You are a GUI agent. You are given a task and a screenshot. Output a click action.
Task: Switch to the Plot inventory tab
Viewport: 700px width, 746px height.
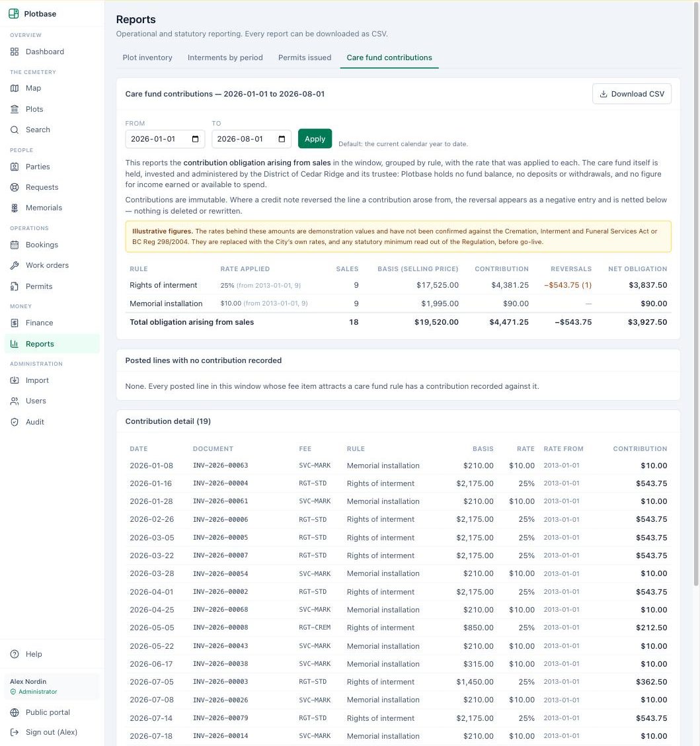coord(147,58)
